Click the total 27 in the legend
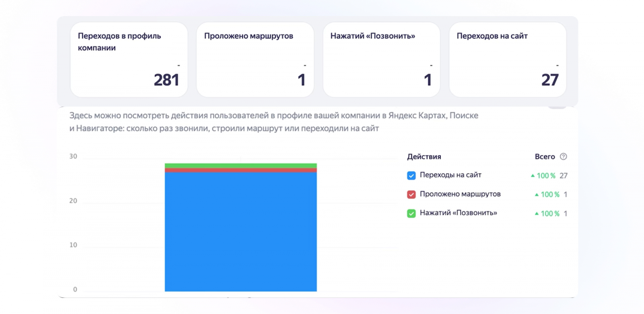Image resolution: width=644 pixels, height=314 pixels. click(563, 176)
